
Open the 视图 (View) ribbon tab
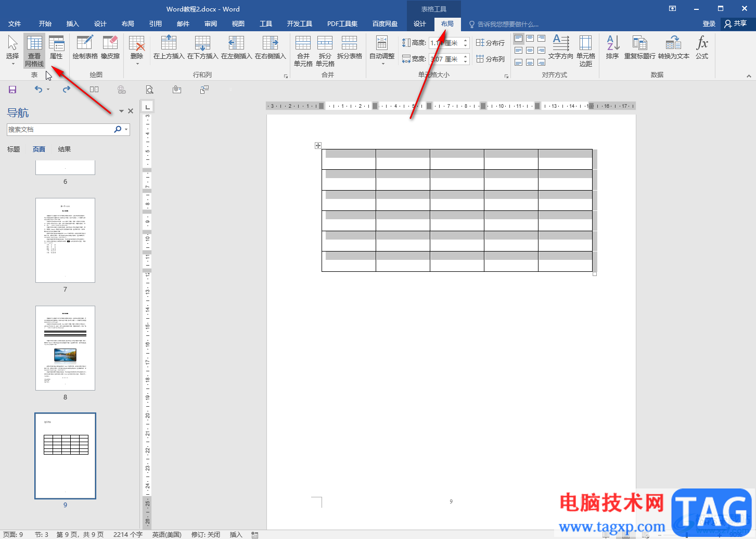pyautogui.click(x=238, y=24)
